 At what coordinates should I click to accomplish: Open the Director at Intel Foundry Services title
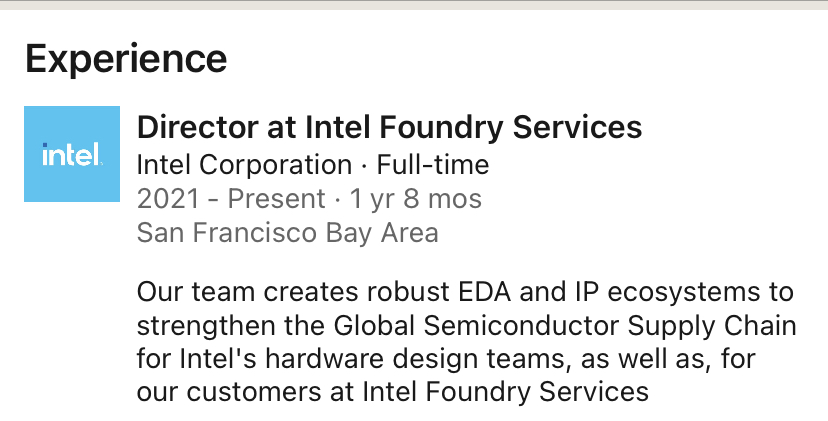click(x=389, y=128)
